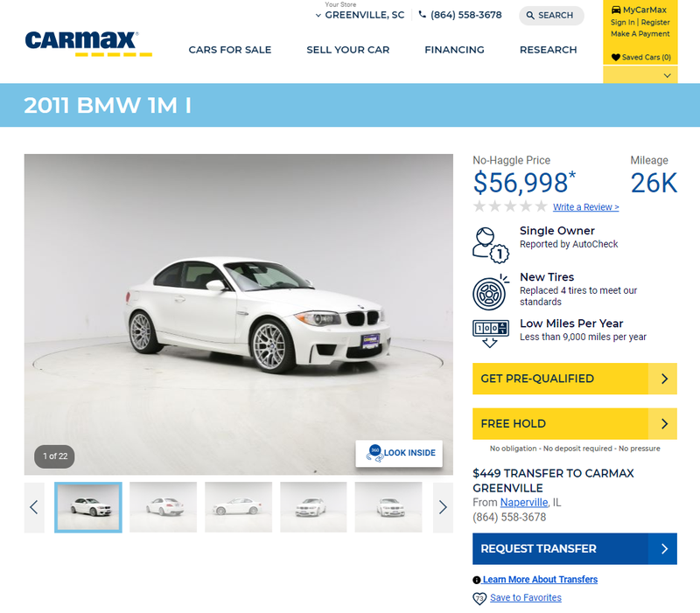Select the fifth car thumbnail

(388, 507)
